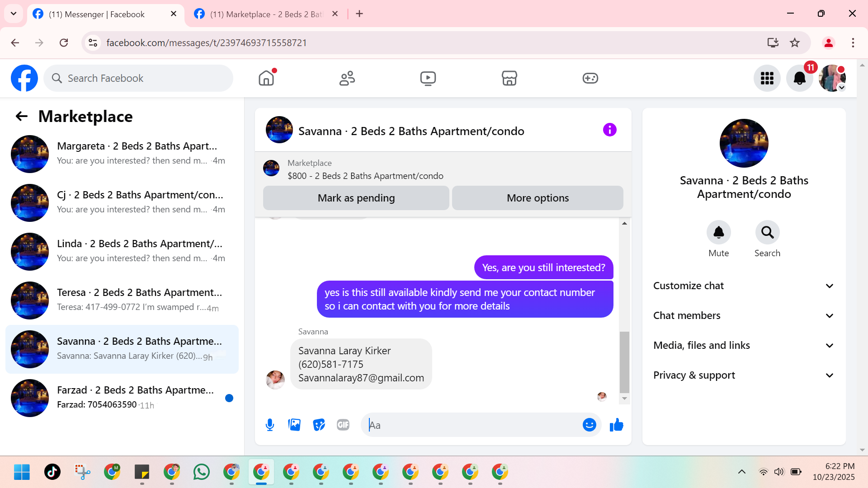Viewport: 868px width, 488px height.
Task: Click More options button
Action: pos(538,198)
